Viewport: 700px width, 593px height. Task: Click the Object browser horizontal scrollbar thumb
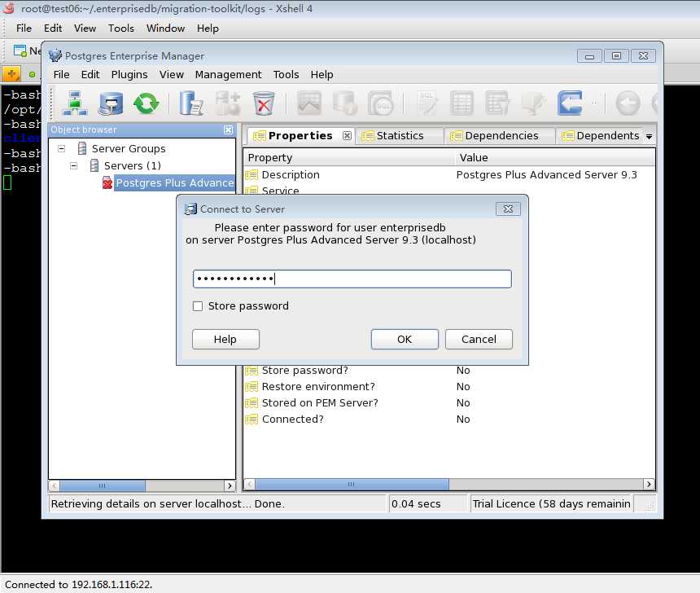pos(103,485)
